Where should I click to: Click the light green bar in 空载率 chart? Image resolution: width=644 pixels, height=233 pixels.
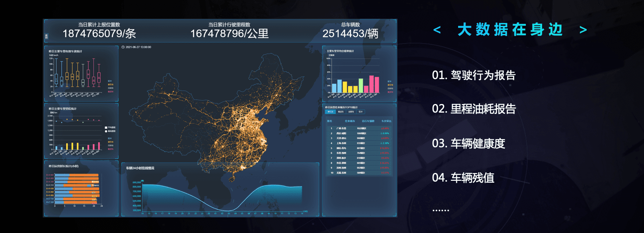pyautogui.click(x=361, y=85)
